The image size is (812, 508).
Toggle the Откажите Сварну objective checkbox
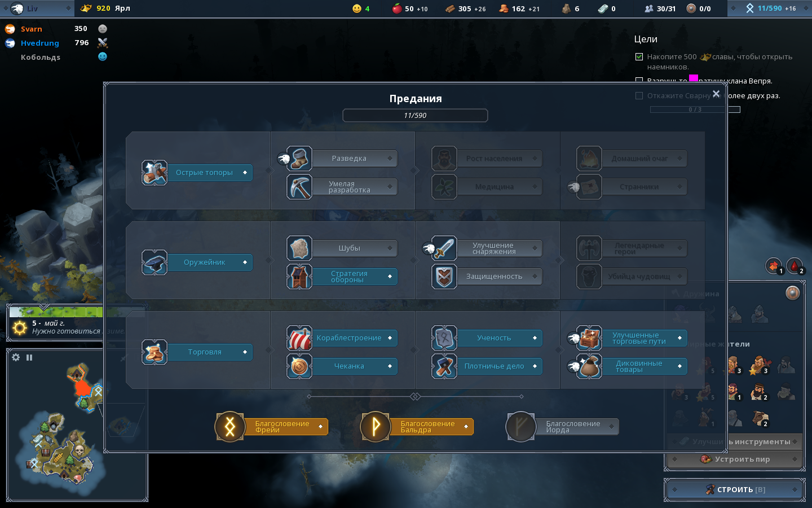(639, 95)
